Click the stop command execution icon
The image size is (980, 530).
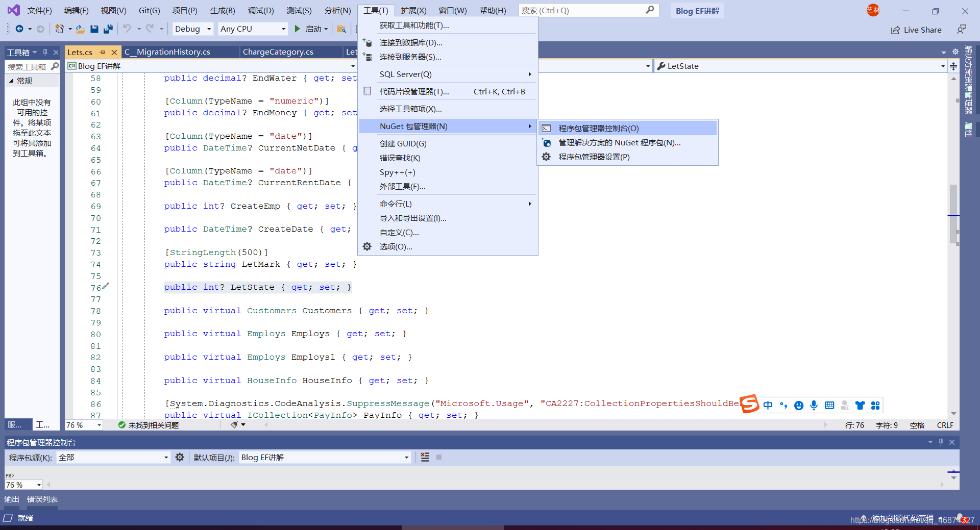439,457
